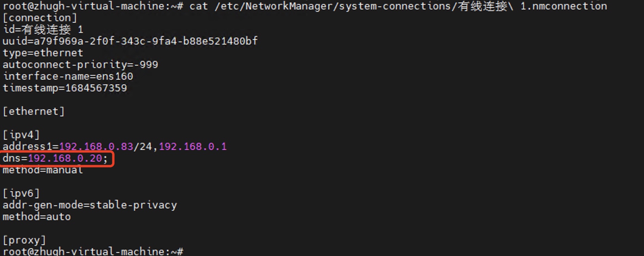
Task: Click the [ipv4] section header
Action: click(21, 135)
